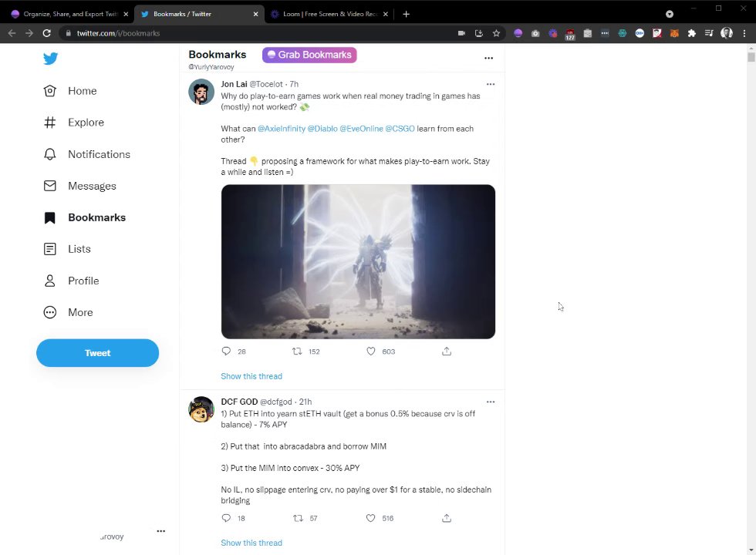Click the camera icon in address bar
Image resolution: width=756 pixels, height=555 pixels.
pos(461,33)
